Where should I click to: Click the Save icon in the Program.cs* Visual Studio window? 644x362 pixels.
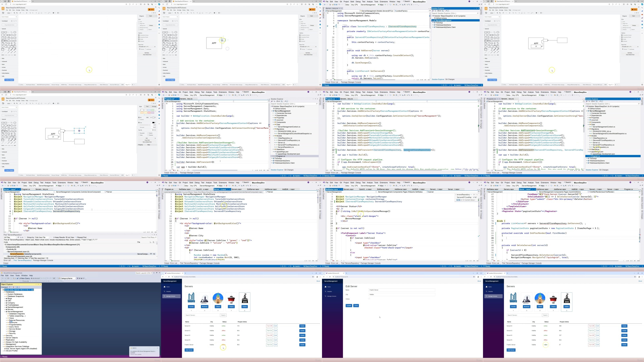coord(174,95)
